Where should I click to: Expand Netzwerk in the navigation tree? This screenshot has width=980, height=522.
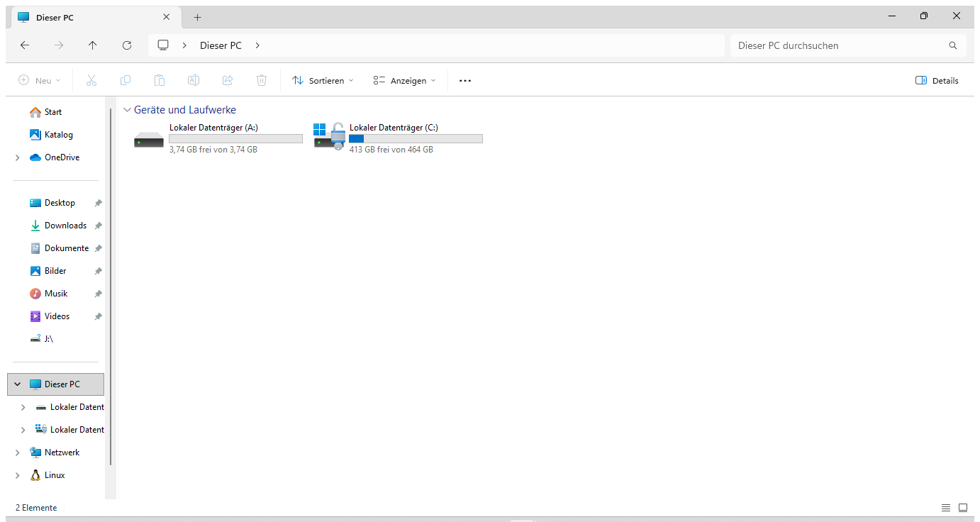[x=17, y=452]
